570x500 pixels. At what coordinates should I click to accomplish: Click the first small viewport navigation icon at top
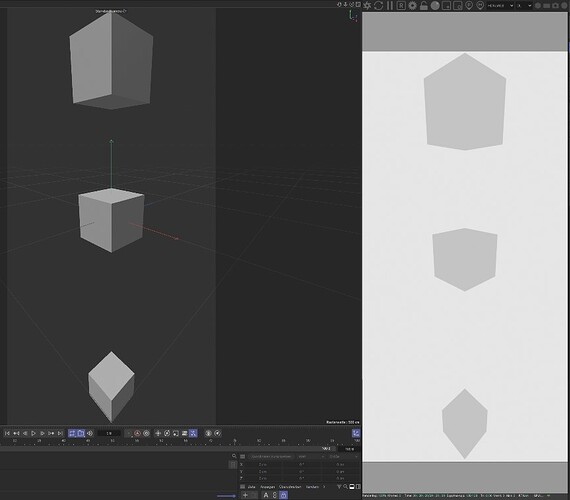point(339,5)
